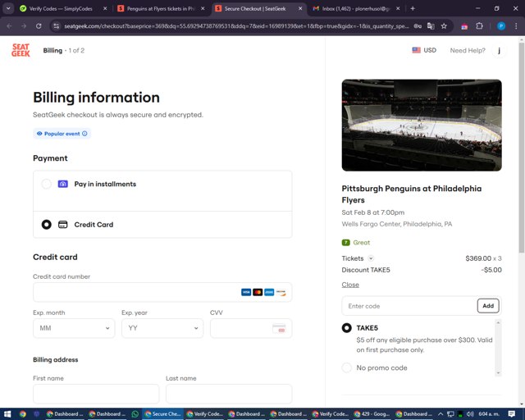Expand the Tickets price details chevron
The height and width of the screenshot is (420, 525).
371,258
